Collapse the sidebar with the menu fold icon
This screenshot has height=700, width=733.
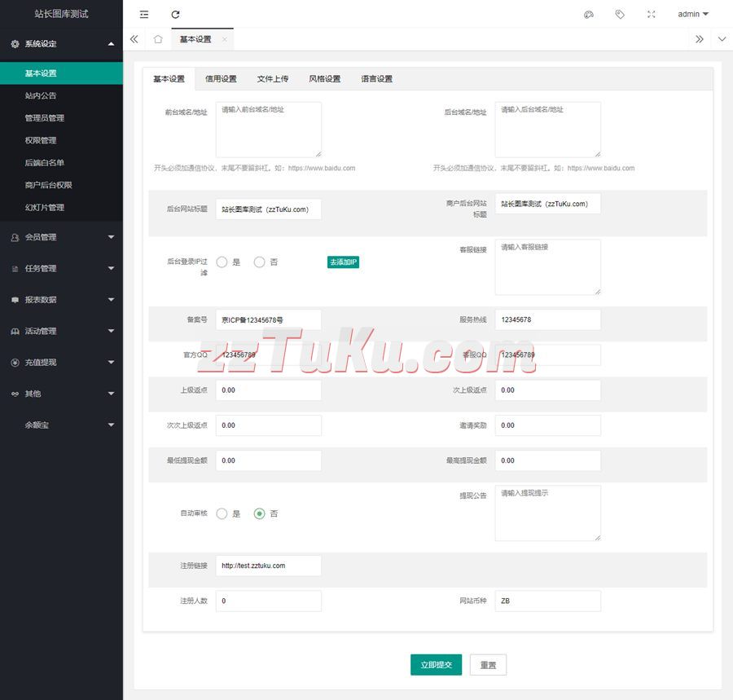[x=144, y=15]
